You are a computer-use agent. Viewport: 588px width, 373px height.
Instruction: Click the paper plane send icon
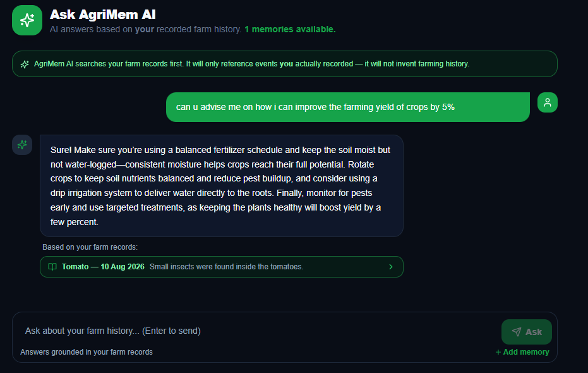[517, 332]
